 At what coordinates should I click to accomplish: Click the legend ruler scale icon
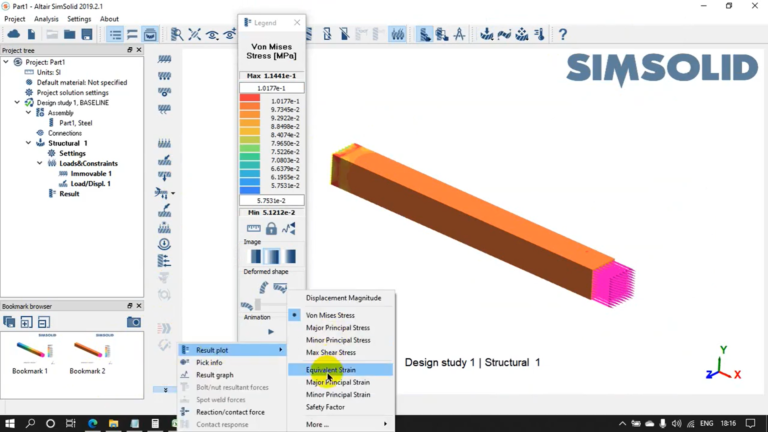pos(254,228)
